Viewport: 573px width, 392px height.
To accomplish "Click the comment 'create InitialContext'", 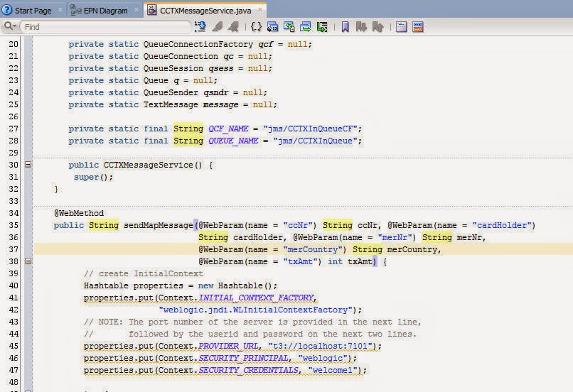I will (x=151, y=273).
